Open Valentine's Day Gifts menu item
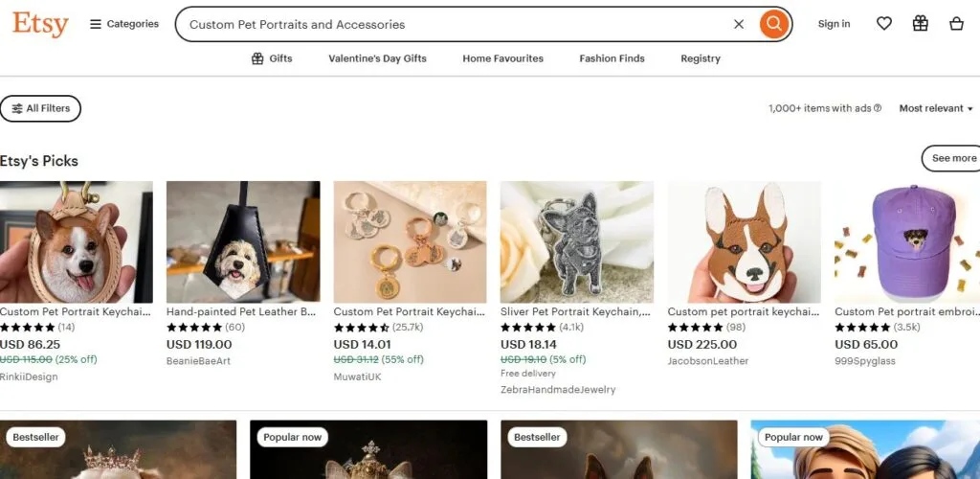Viewport: 980px width, 479px height. [x=377, y=58]
